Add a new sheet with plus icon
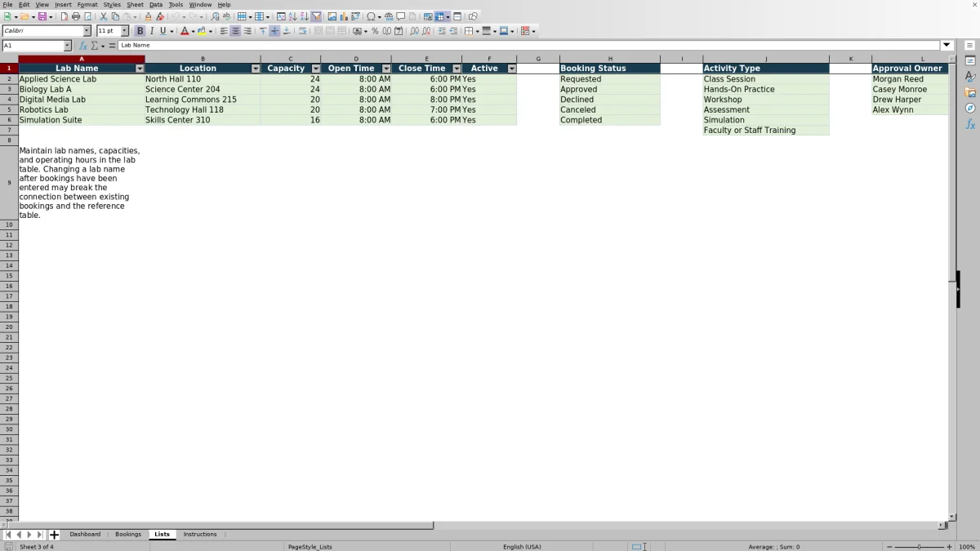The image size is (980, 551). pos(54,535)
